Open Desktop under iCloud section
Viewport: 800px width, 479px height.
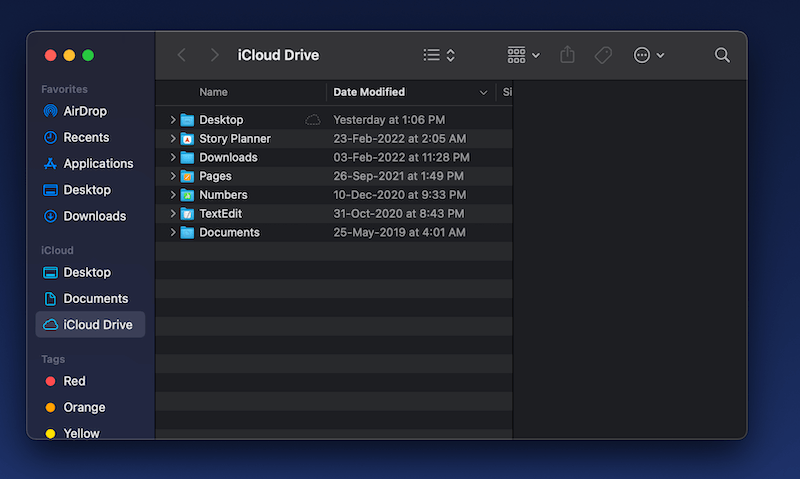click(x=90, y=272)
